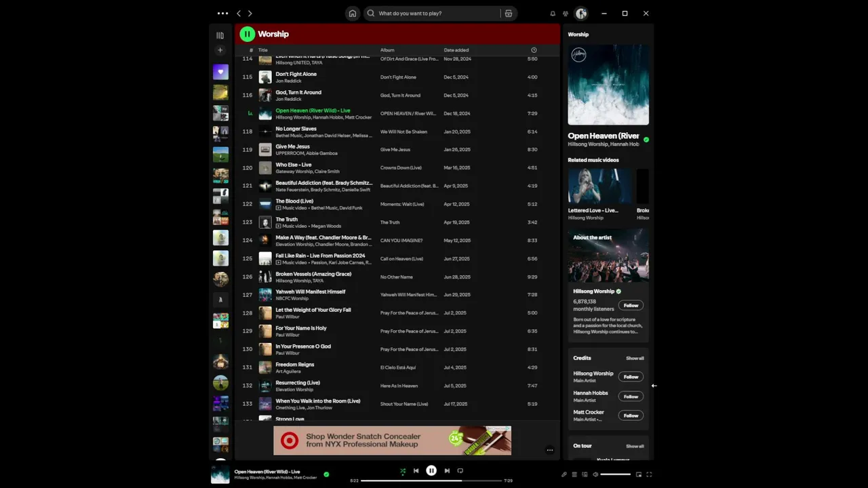Select 'The Blood (Live)' track
The height and width of the screenshot is (488, 868).
pyautogui.click(x=294, y=201)
